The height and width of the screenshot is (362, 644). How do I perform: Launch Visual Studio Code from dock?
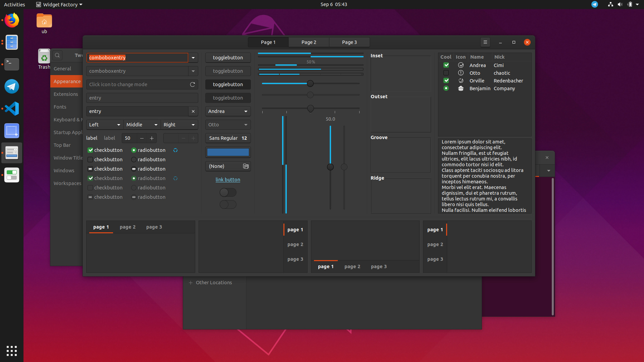(12, 109)
